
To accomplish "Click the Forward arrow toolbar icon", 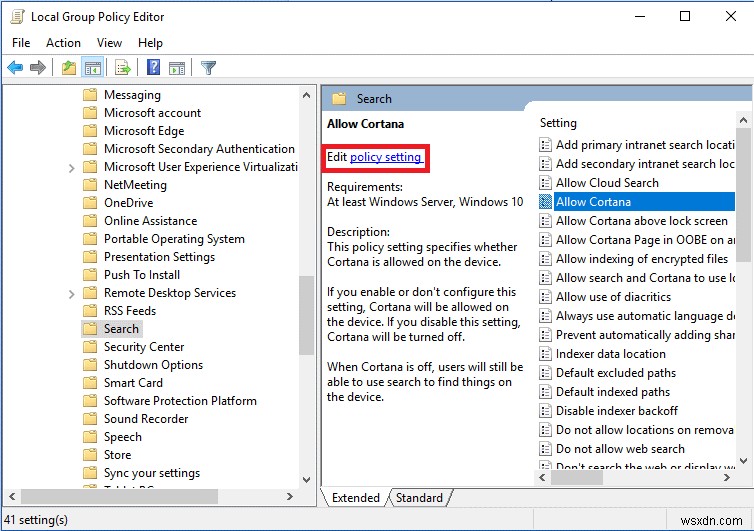I will (38, 68).
